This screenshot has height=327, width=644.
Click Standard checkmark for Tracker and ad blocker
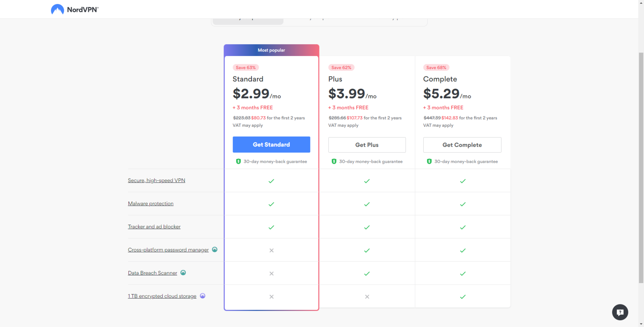(271, 227)
